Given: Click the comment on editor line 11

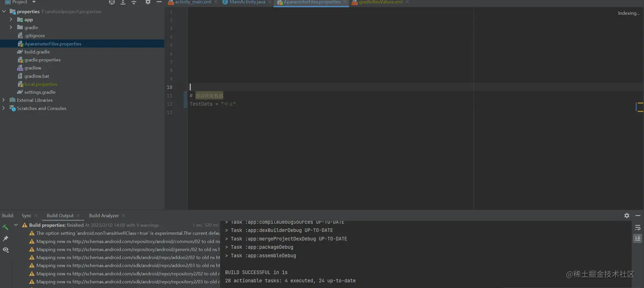Looking at the screenshot, I should click(x=207, y=96).
